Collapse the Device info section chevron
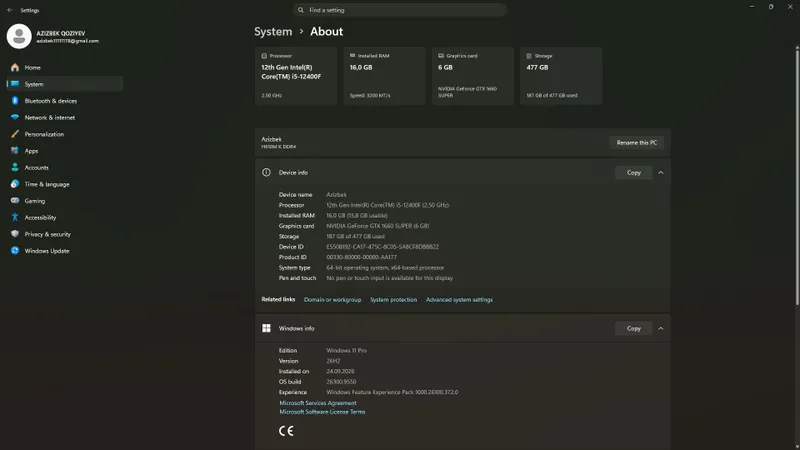800x450 pixels. (x=661, y=172)
